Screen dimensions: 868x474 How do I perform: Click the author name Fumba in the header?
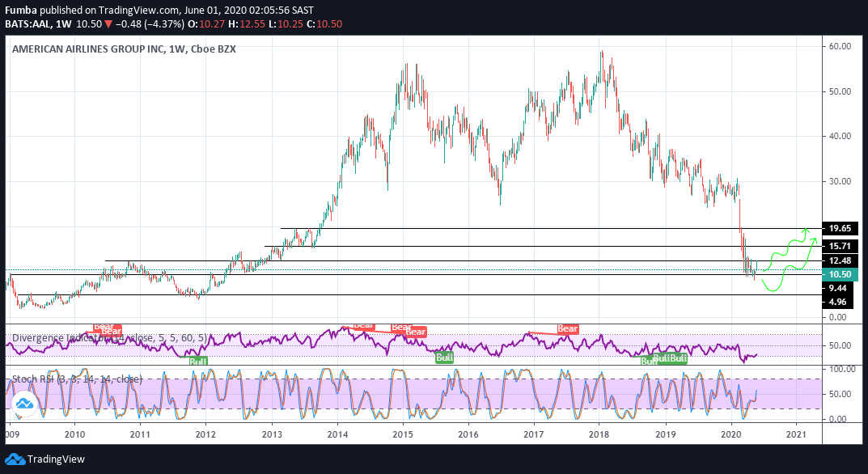tap(21, 10)
